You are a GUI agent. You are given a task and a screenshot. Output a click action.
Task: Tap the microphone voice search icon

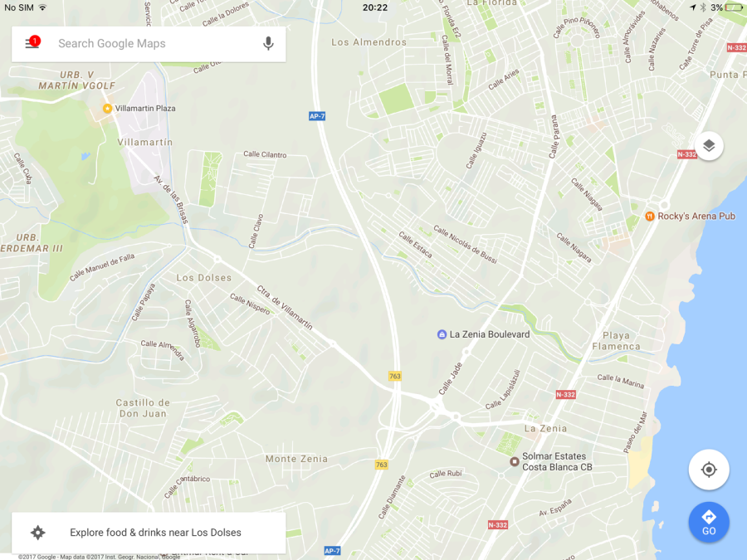[268, 43]
